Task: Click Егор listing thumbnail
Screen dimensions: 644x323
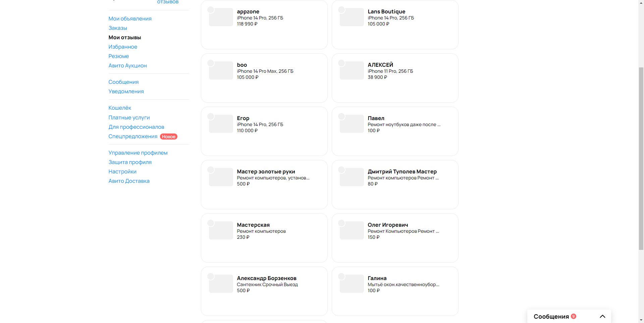Action: (x=221, y=124)
